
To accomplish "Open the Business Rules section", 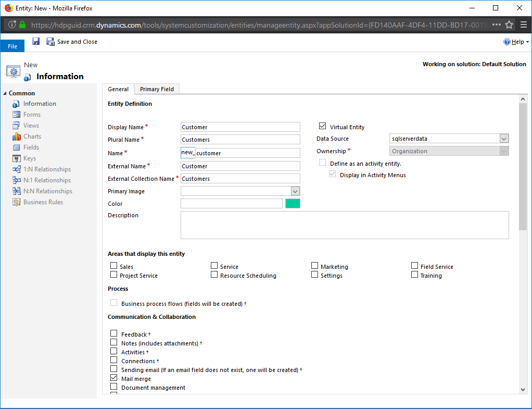I will [x=42, y=202].
